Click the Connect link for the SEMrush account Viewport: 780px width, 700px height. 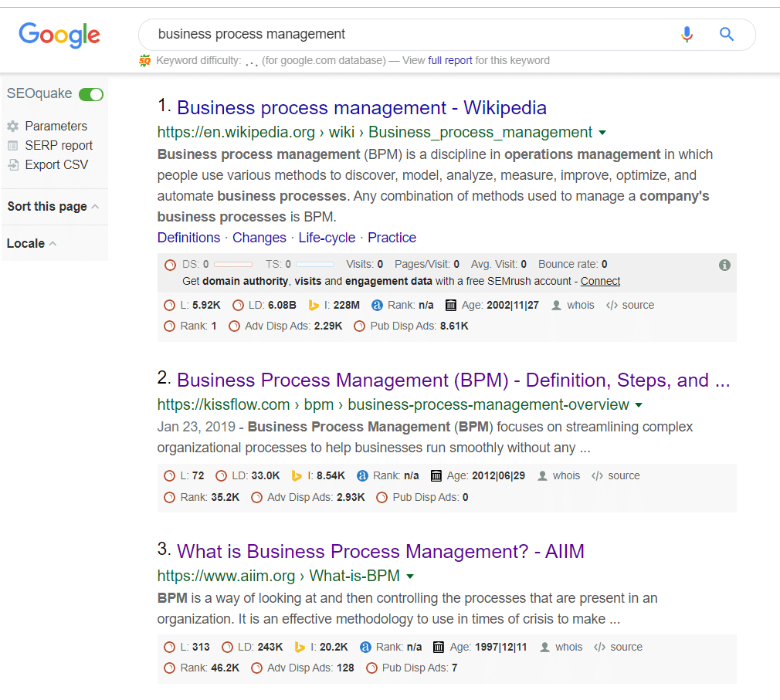(x=600, y=282)
